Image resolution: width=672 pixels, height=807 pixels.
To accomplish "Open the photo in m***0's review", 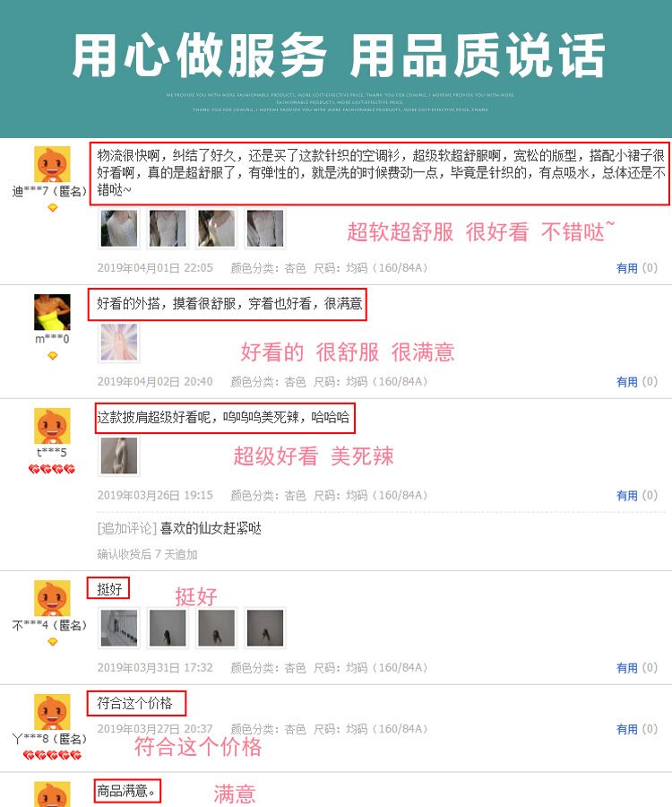I will 119,343.
